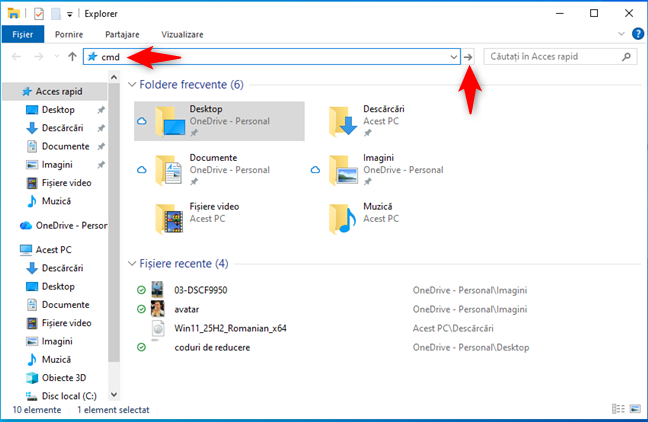Screen dimensions: 648x422
Task: Click the path OneDrive - Personal\Desktop
Action: (471, 347)
